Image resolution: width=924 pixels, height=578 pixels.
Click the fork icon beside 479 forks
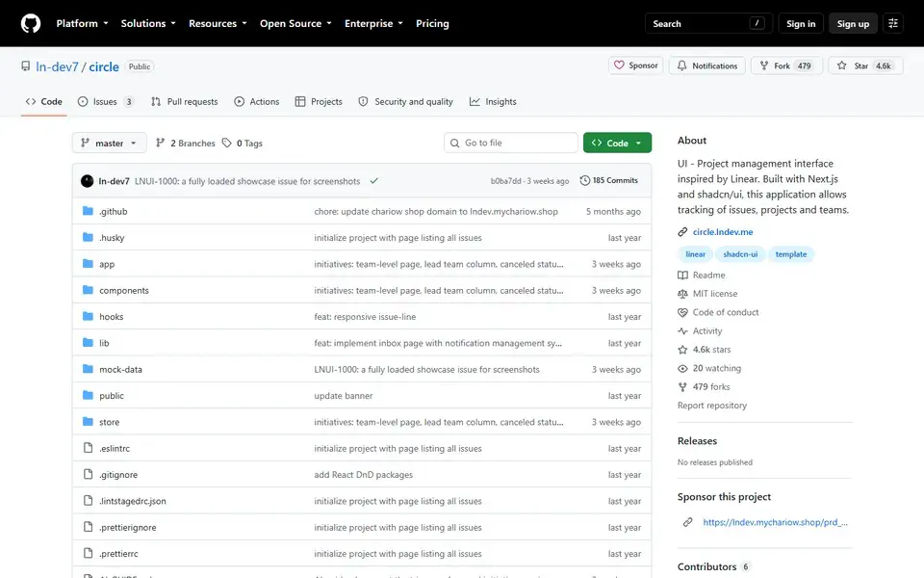(x=682, y=387)
